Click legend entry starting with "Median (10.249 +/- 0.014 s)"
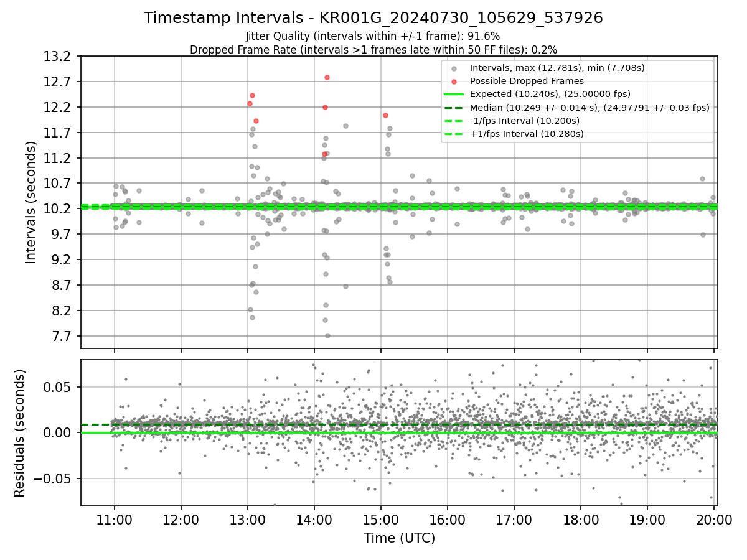Viewport: 747px width, 560px height. point(590,107)
